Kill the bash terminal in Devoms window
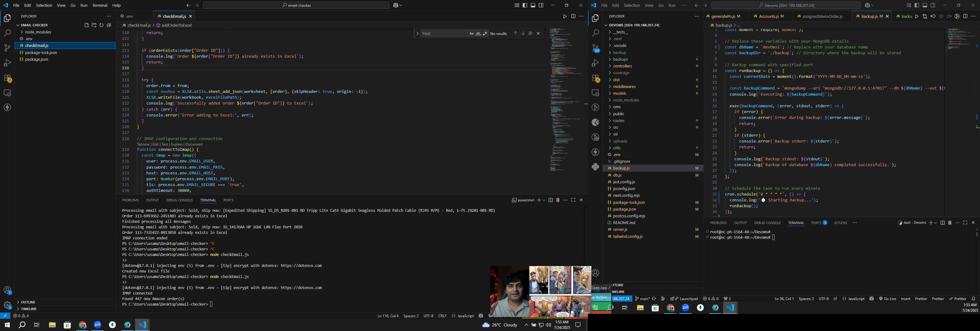 pos(950,223)
